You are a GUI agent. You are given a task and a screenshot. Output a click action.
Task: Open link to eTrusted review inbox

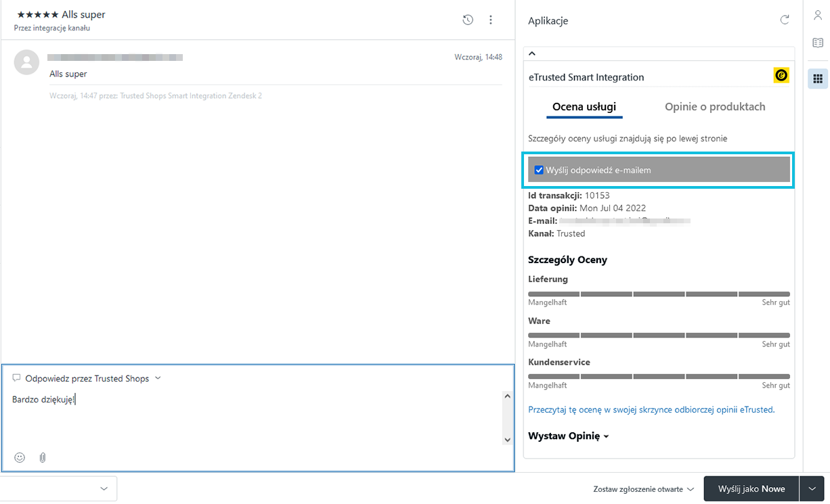click(x=651, y=409)
